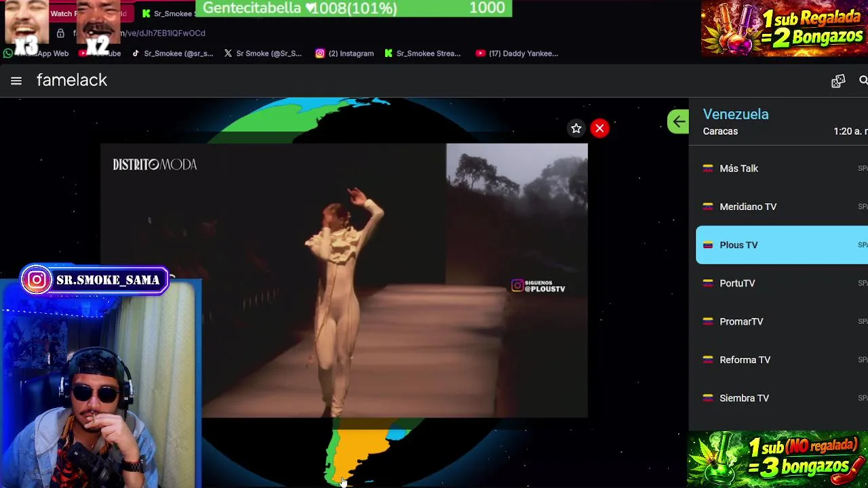Select the Siembra TV channel
The height and width of the screenshot is (488, 868).
click(782, 398)
